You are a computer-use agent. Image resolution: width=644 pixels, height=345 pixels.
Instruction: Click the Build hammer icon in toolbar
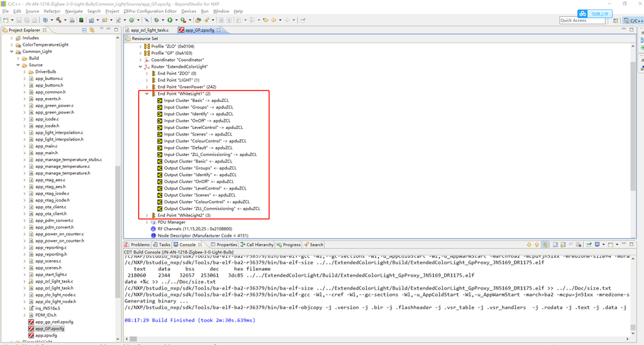tap(59, 20)
